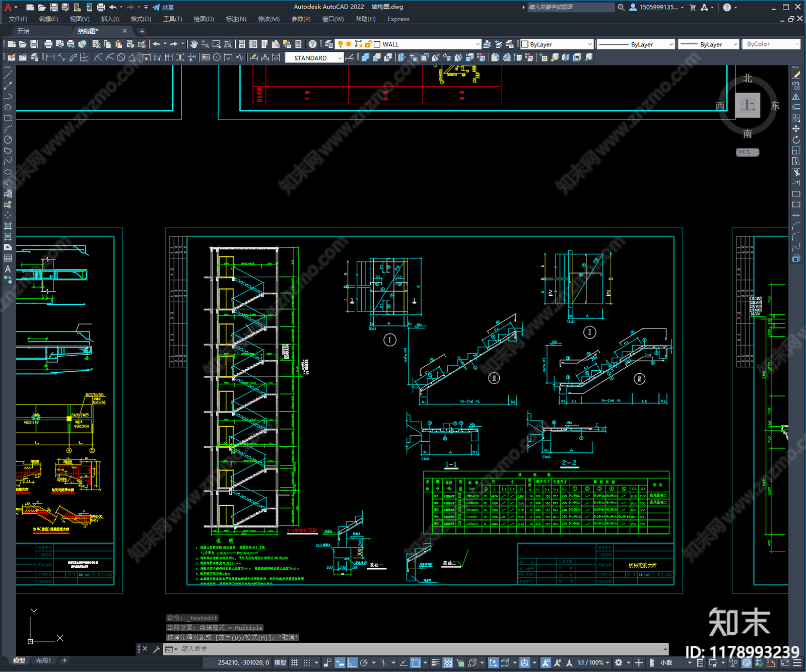This screenshot has width=806, height=672.
Task: Open the 格式(O) menu
Action: click(141, 19)
